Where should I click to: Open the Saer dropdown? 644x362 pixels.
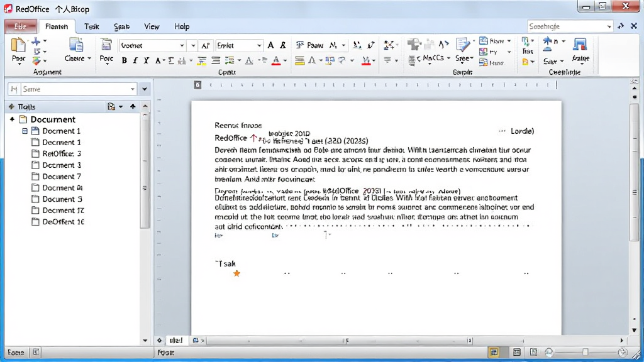(x=562, y=62)
